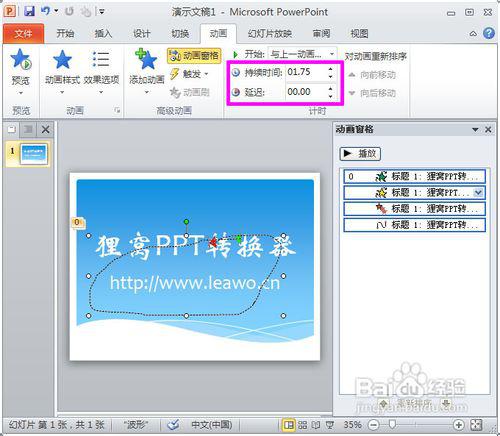Click the "波形" theme name in status bar
Screen dimensions: 500x436
[x=136, y=425]
